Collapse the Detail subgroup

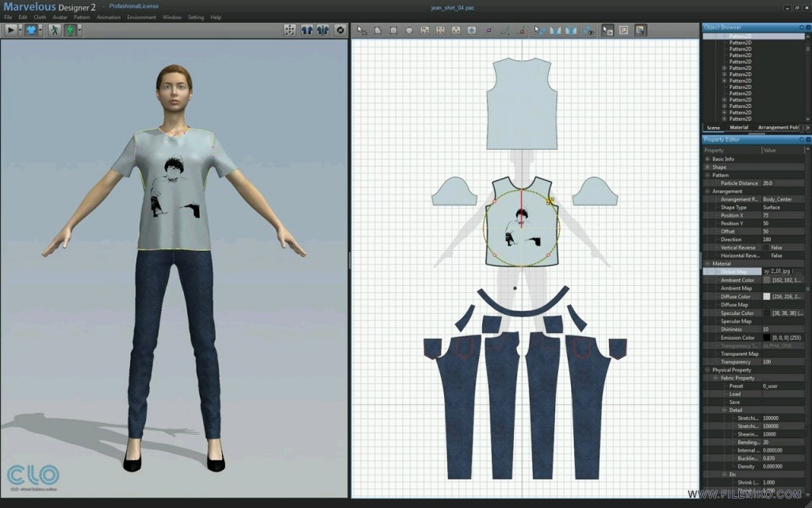(x=725, y=410)
